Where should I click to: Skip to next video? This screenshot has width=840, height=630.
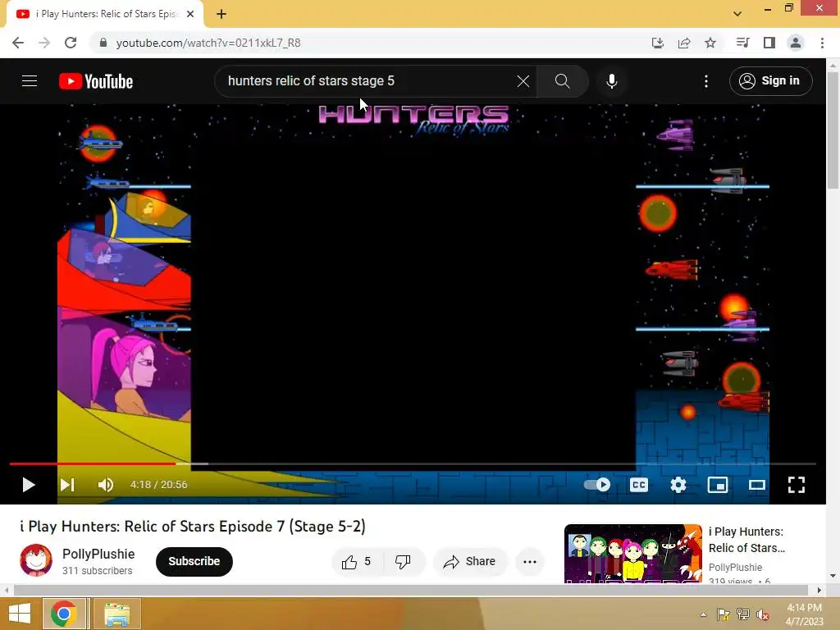point(67,485)
